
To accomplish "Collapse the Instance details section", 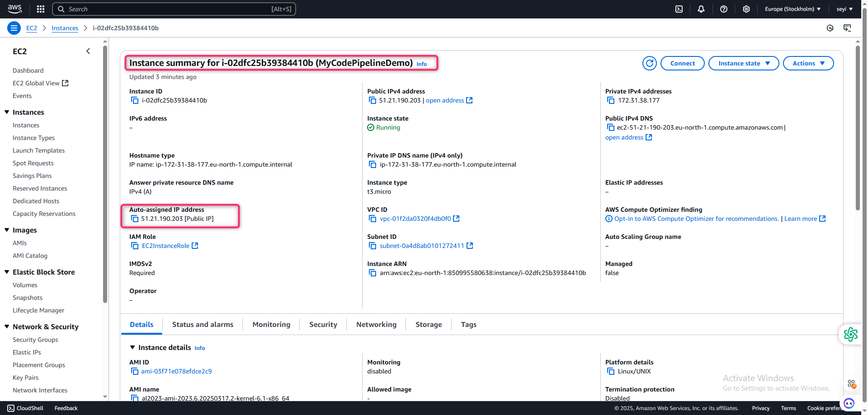I will 132,347.
